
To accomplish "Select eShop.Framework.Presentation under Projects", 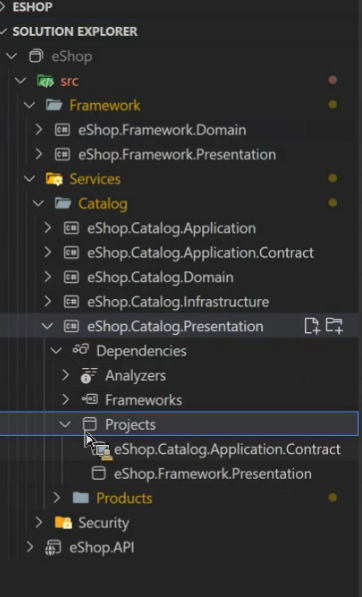I will pos(213,474).
